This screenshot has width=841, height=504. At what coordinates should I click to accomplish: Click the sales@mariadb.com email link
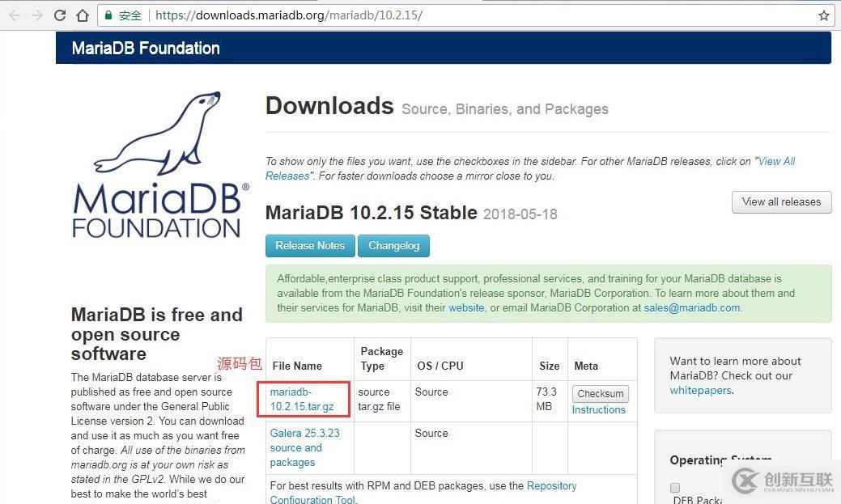point(692,307)
